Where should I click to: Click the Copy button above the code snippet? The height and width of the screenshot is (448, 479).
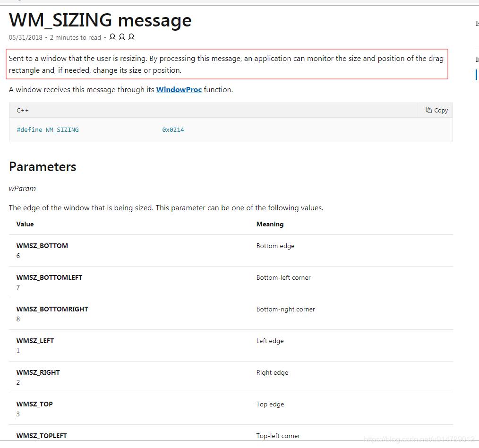click(436, 110)
